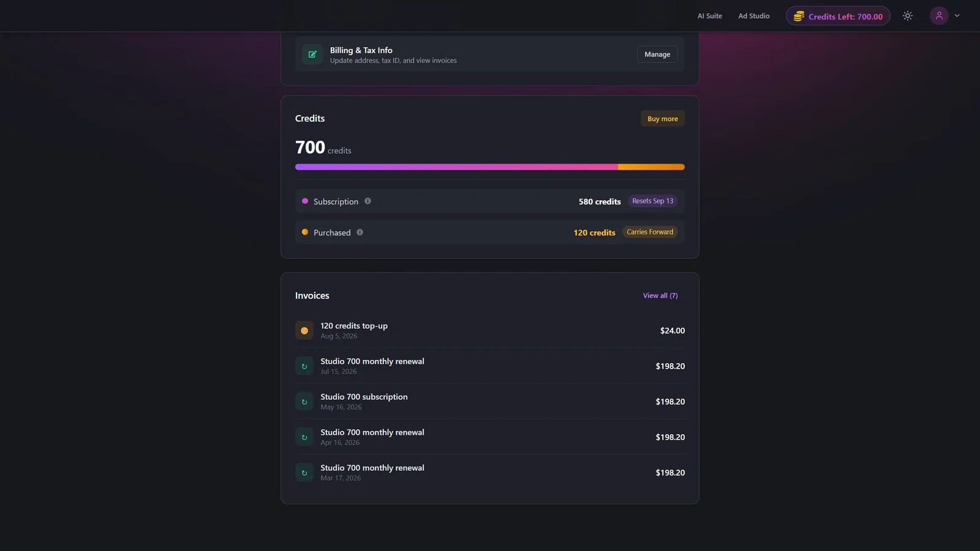This screenshot has width=980, height=551.
Task: Click the Jul 15 renewal invoice icon
Action: tap(304, 366)
